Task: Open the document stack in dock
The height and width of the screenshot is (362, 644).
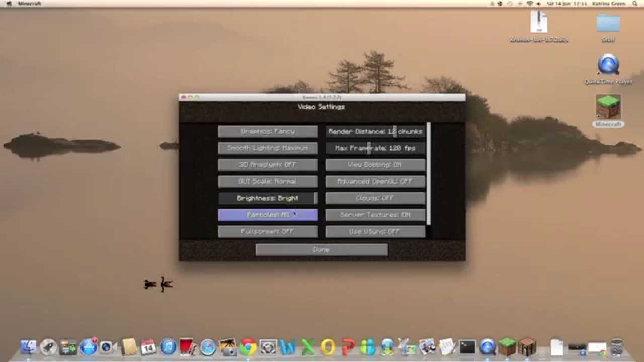Action: point(557,347)
